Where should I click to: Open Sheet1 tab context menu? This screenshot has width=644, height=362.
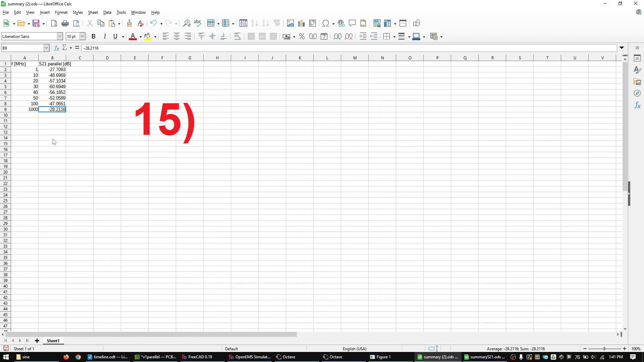pos(53,340)
